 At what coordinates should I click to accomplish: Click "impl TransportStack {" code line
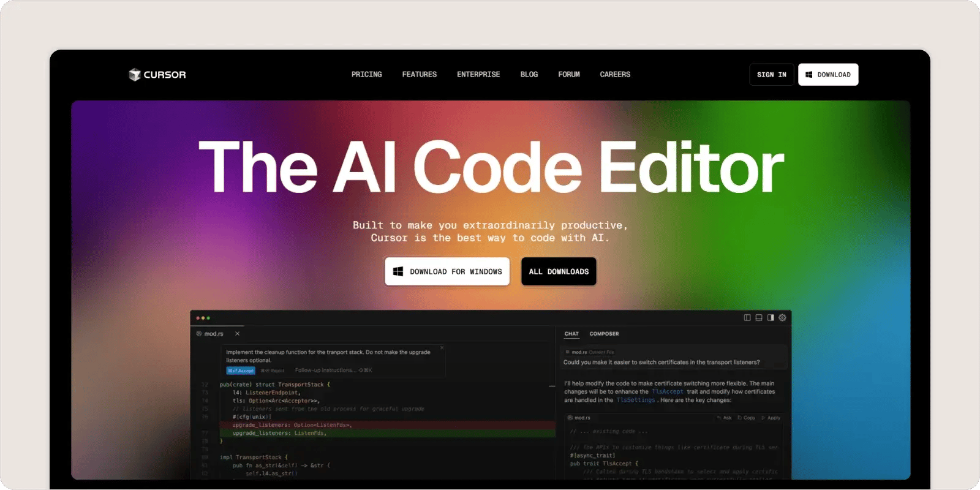point(254,457)
